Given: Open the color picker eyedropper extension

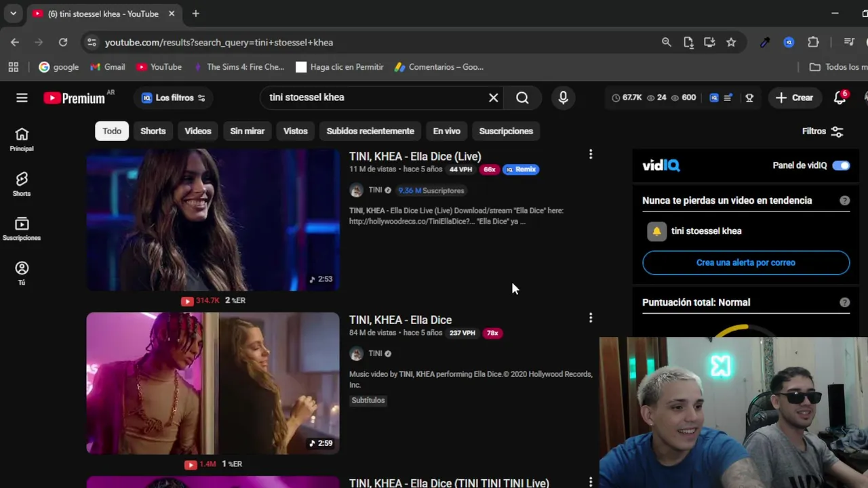Looking at the screenshot, I should click(765, 42).
